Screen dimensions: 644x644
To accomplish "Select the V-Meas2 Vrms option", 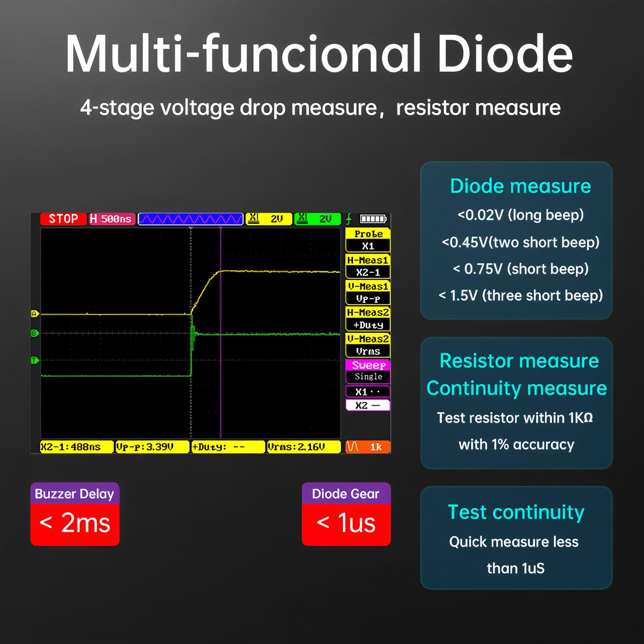I will tap(368, 345).
